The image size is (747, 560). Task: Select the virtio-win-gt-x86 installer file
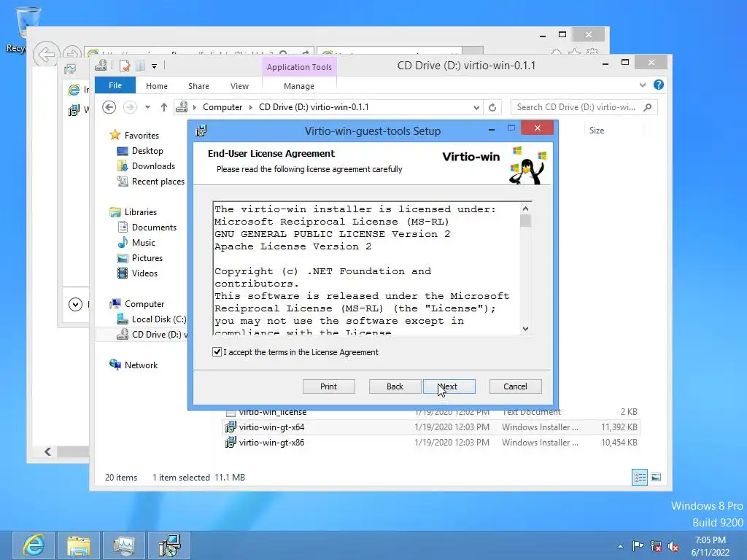271,443
